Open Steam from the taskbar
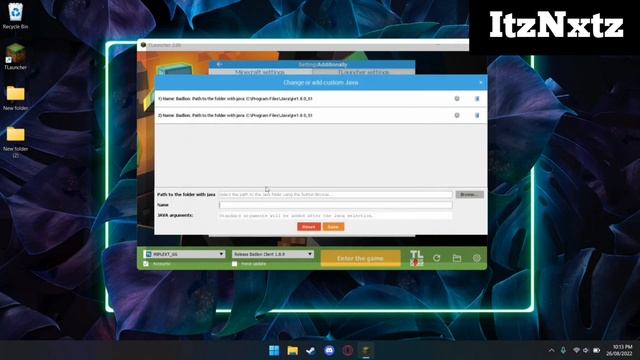 coord(311,351)
